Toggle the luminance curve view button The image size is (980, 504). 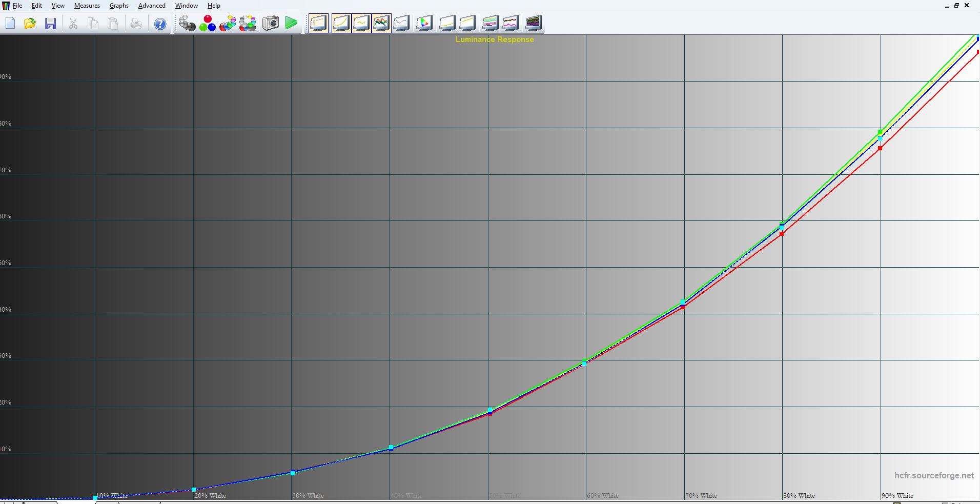[x=341, y=23]
